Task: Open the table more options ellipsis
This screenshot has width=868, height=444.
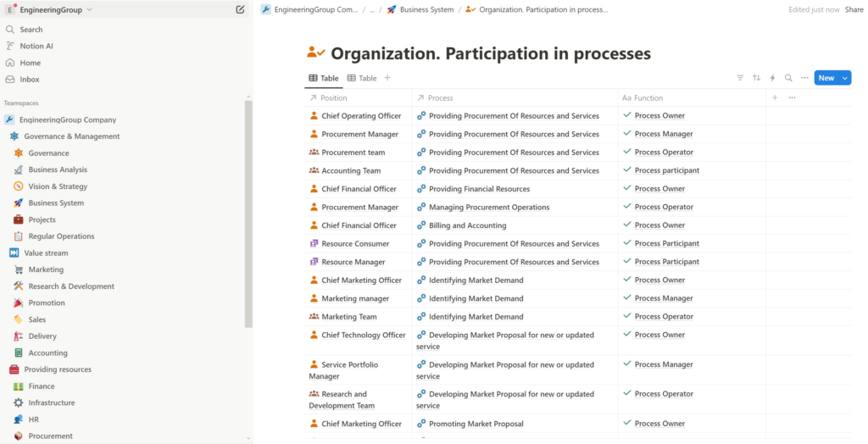Action: [x=804, y=78]
